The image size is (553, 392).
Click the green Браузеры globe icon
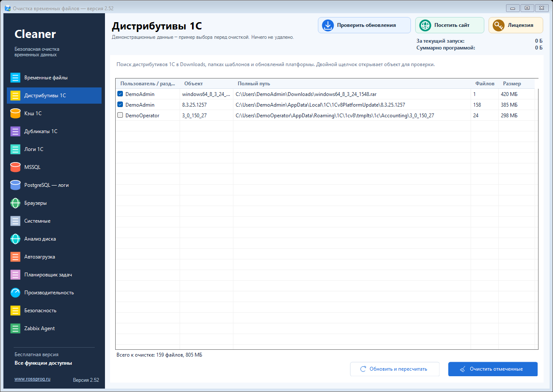pos(15,203)
